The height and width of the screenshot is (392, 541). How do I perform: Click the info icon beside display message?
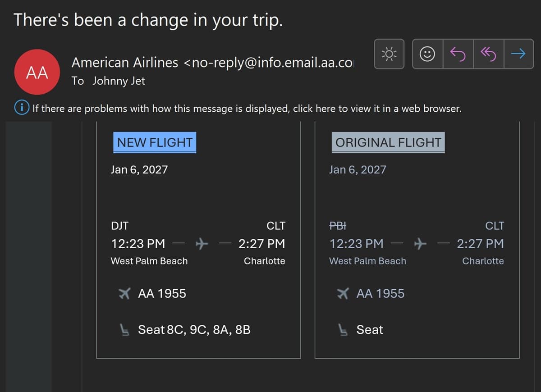20,108
